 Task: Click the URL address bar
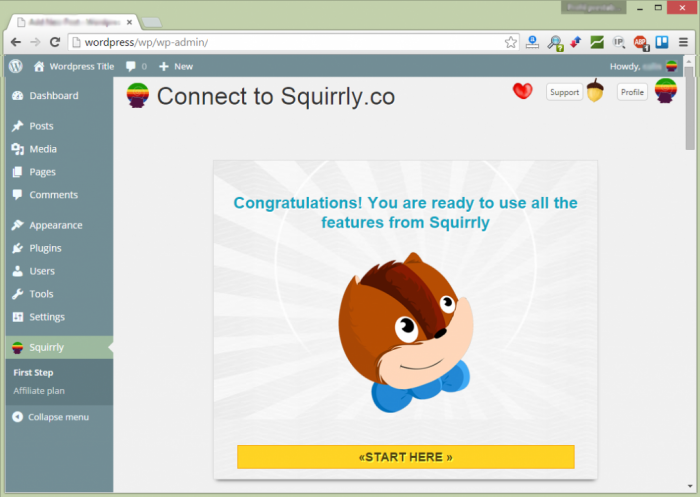pos(293,42)
